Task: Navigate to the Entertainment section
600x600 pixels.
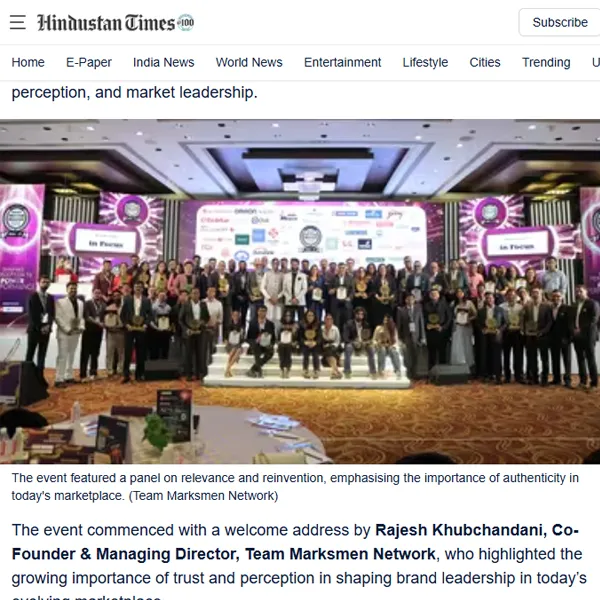Action: (x=342, y=62)
